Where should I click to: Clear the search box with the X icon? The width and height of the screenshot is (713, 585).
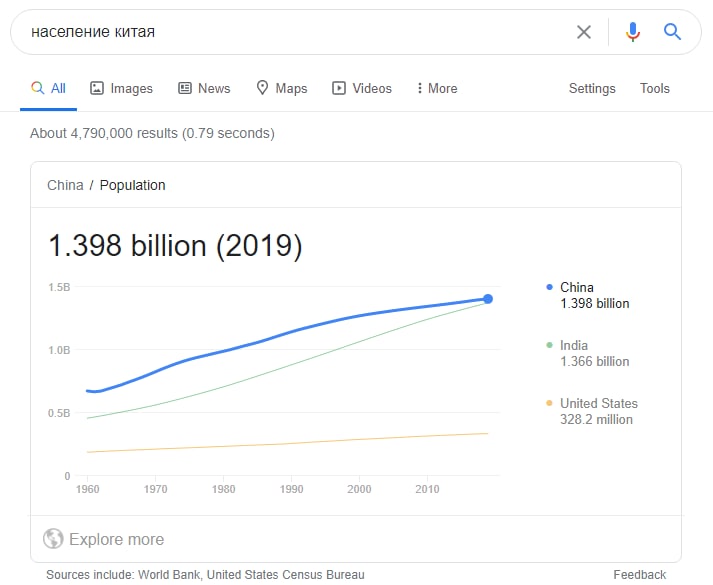pyautogui.click(x=583, y=32)
